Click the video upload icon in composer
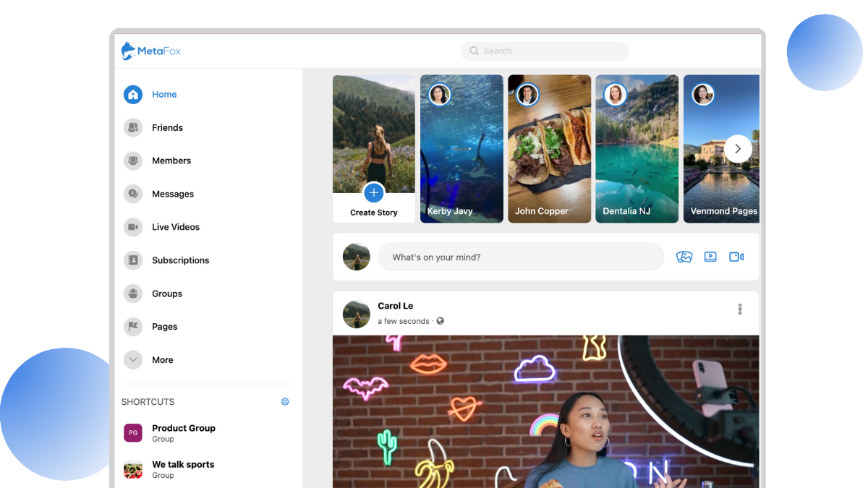The image size is (868, 488). click(710, 257)
